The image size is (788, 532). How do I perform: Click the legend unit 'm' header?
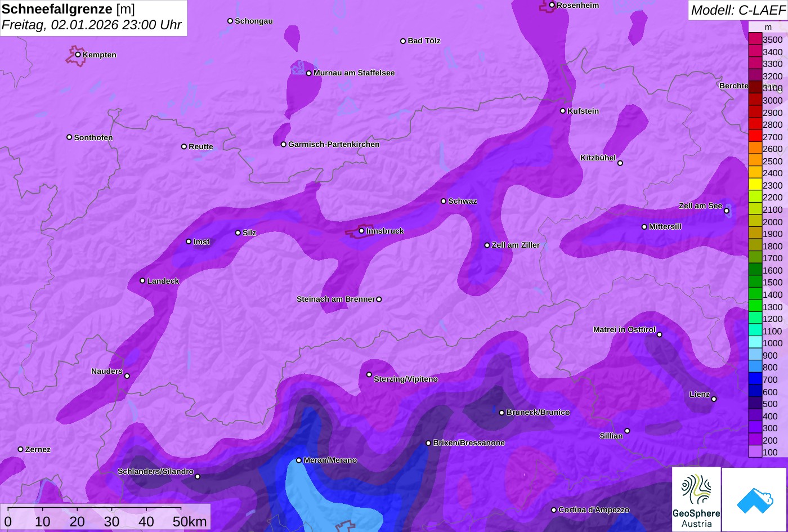coord(768,27)
